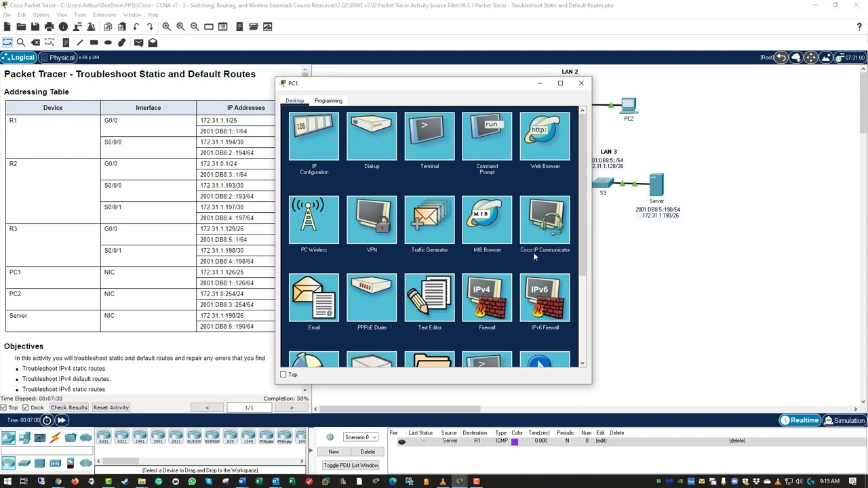Image resolution: width=868 pixels, height=488 pixels.
Task: Click the Check Results button
Action: [x=68, y=407]
